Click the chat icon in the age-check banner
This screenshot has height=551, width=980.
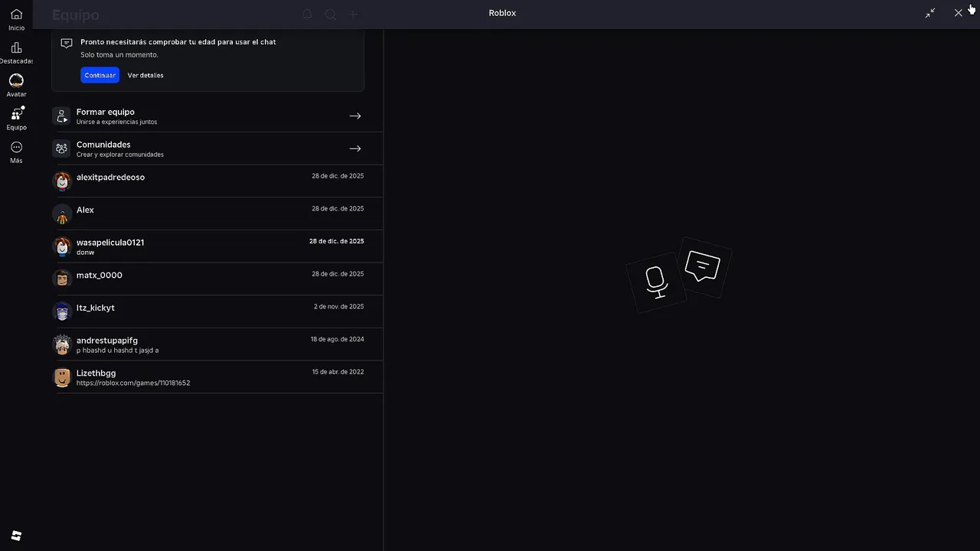coord(67,43)
